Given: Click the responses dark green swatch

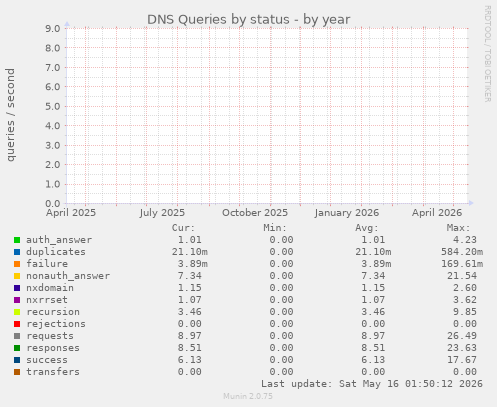Looking at the screenshot, I should pyautogui.click(x=17, y=348).
